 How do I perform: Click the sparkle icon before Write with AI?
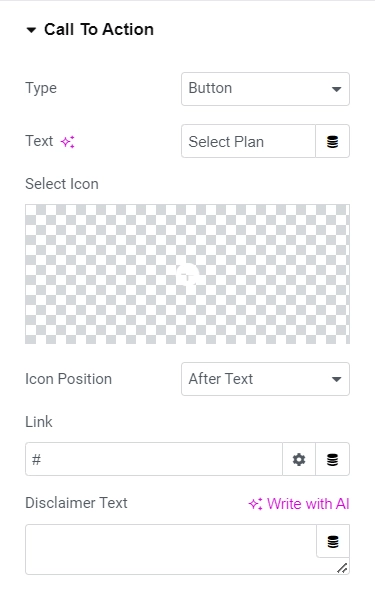[x=255, y=504]
